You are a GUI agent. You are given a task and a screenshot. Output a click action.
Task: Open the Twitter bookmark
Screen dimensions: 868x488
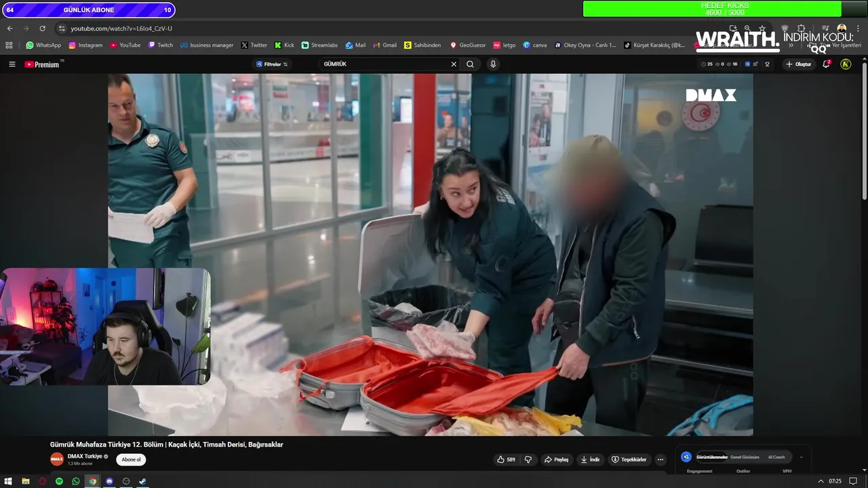pos(254,45)
